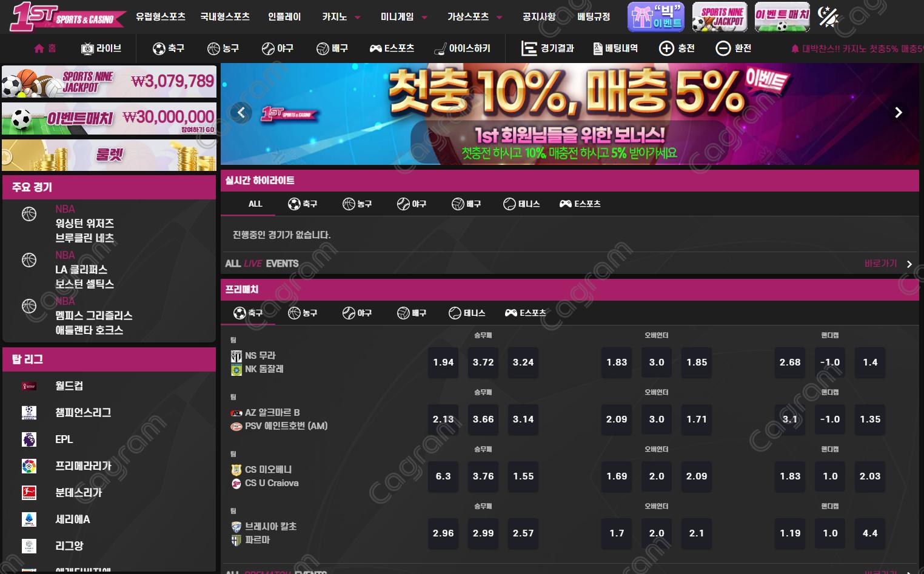Go to all live events via 바로가기
This screenshot has width=924, height=574.
point(888,264)
